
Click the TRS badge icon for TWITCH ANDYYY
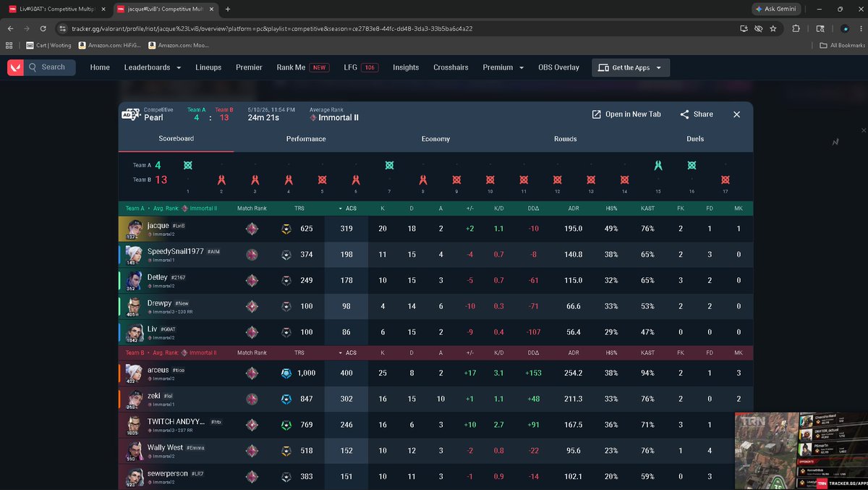click(286, 425)
